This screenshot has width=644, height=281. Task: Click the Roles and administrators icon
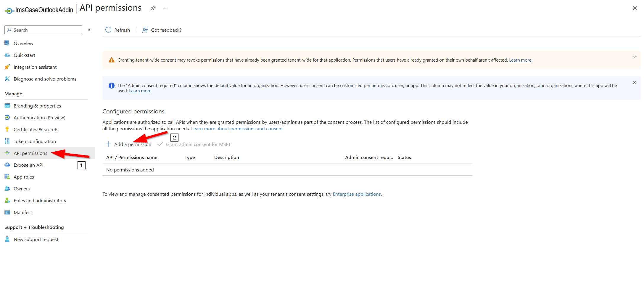click(7, 200)
